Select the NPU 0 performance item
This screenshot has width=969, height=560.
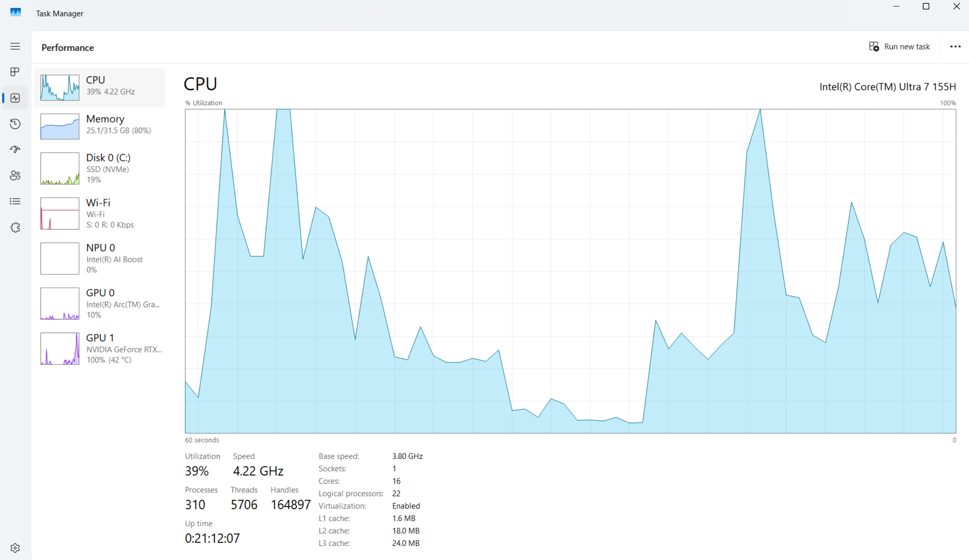100,258
